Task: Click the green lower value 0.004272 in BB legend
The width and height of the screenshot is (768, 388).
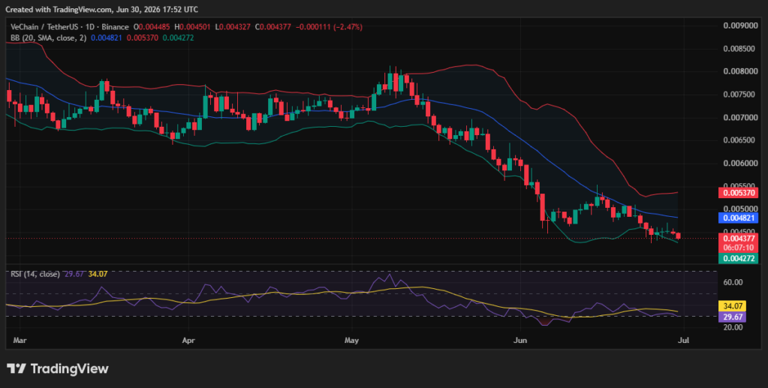Action: click(x=178, y=38)
